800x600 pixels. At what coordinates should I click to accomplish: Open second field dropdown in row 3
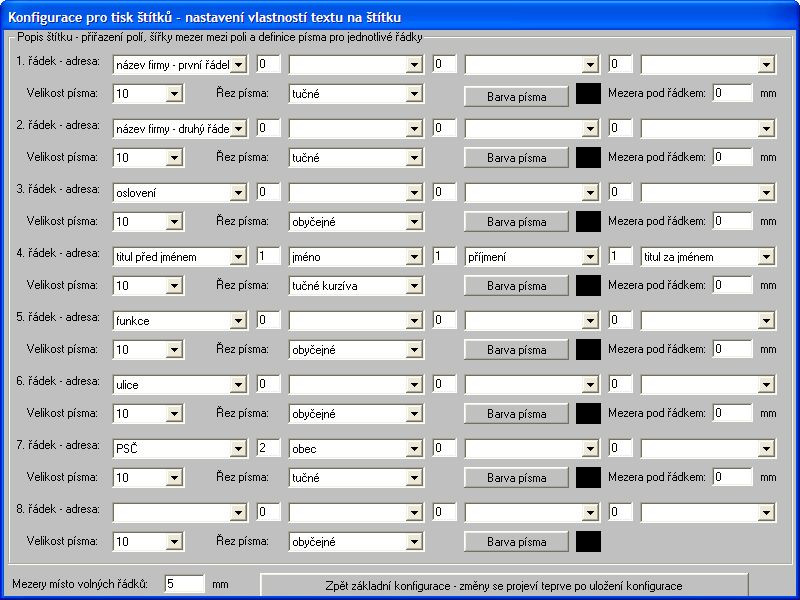356,193
